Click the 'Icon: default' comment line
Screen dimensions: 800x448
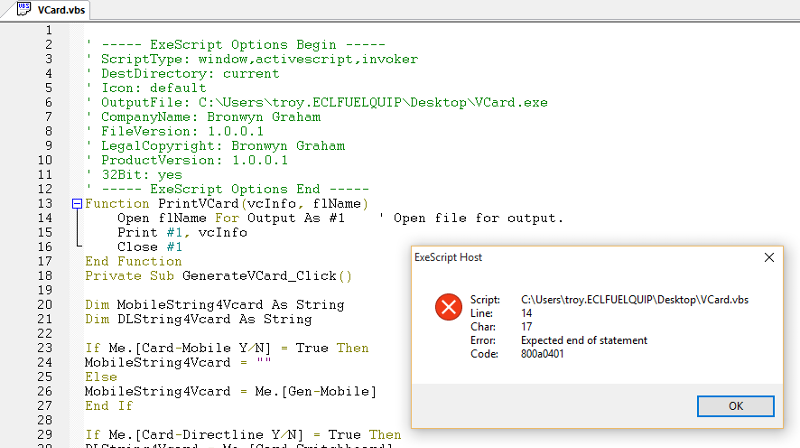[x=146, y=88]
